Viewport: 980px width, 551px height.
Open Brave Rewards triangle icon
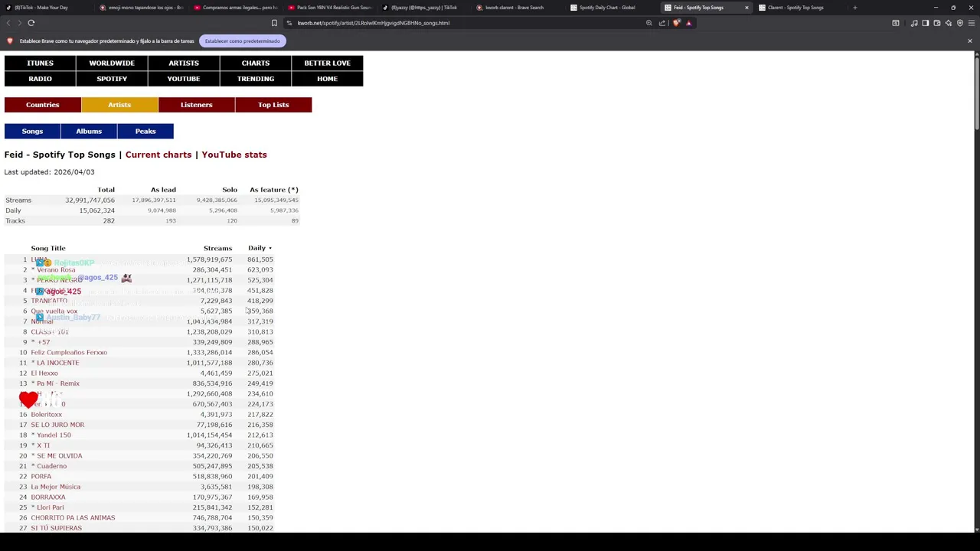tap(688, 23)
